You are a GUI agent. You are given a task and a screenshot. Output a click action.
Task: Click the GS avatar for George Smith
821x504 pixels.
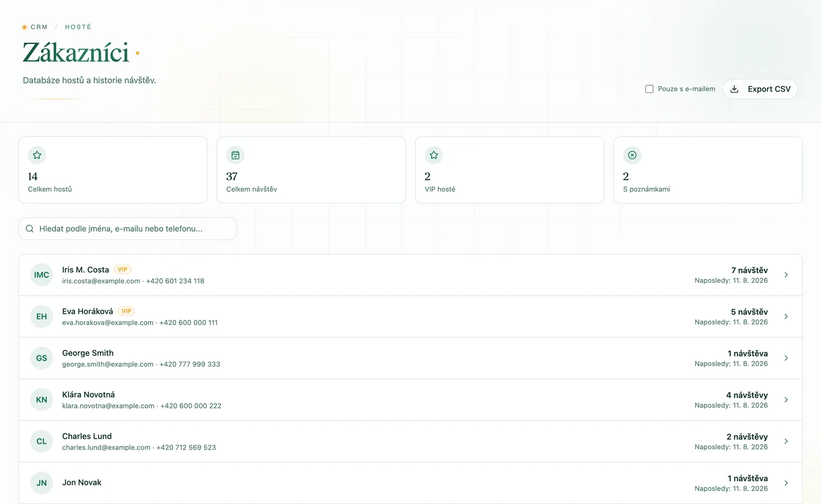point(42,358)
